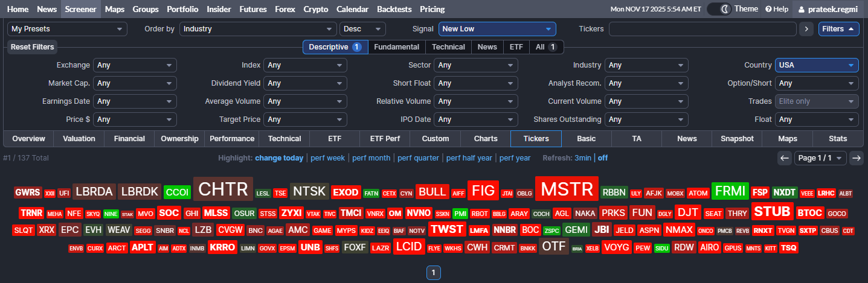Open STUB ticker tile
The width and height of the screenshot is (868, 283).
click(x=773, y=211)
